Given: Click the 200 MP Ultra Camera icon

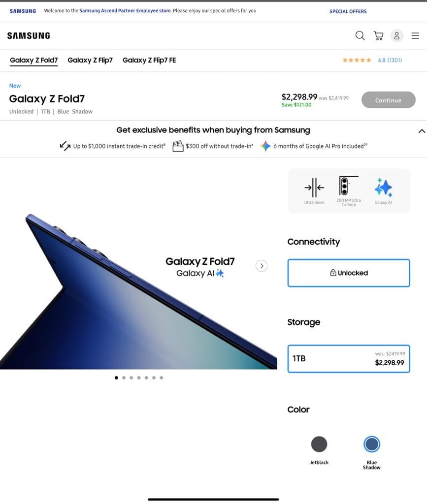Looking at the screenshot, I should click(x=349, y=186).
